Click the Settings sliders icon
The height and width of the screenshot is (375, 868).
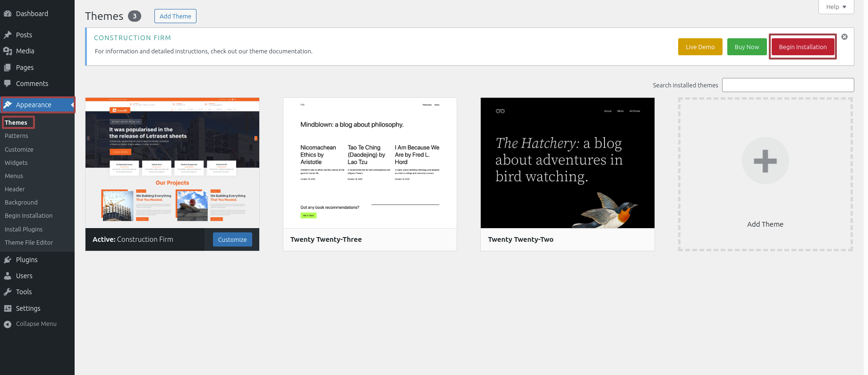pos(8,308)
